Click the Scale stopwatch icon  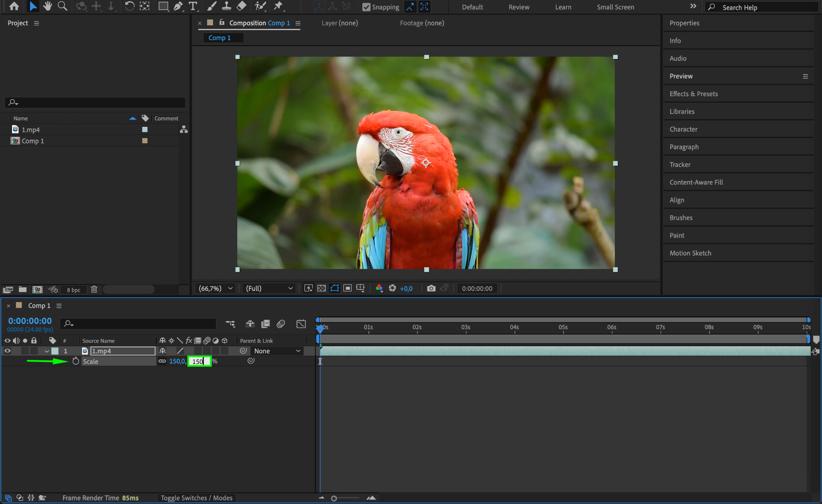point(76,361)
